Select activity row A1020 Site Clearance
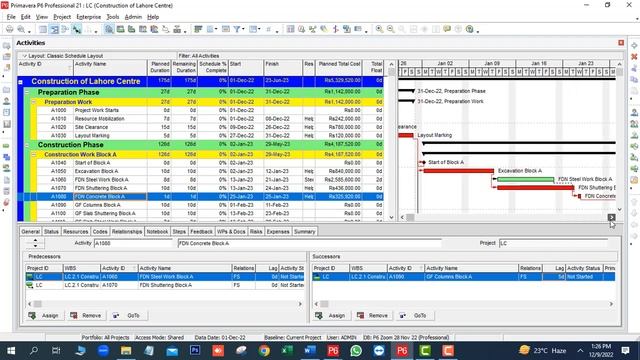640x360 pixels. 200,127
